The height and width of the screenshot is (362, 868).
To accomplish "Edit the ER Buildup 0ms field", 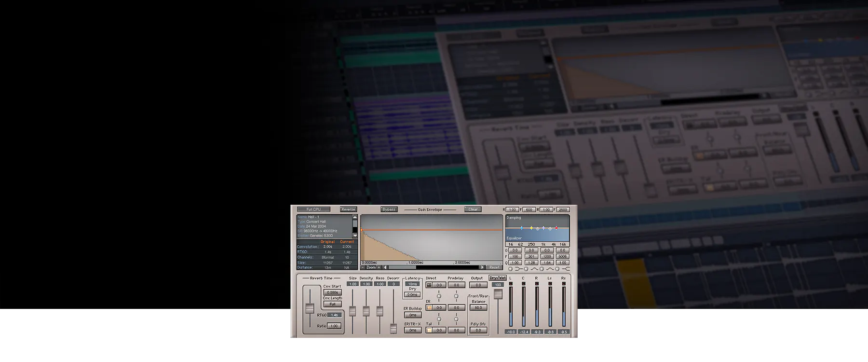I will (413, 315).
